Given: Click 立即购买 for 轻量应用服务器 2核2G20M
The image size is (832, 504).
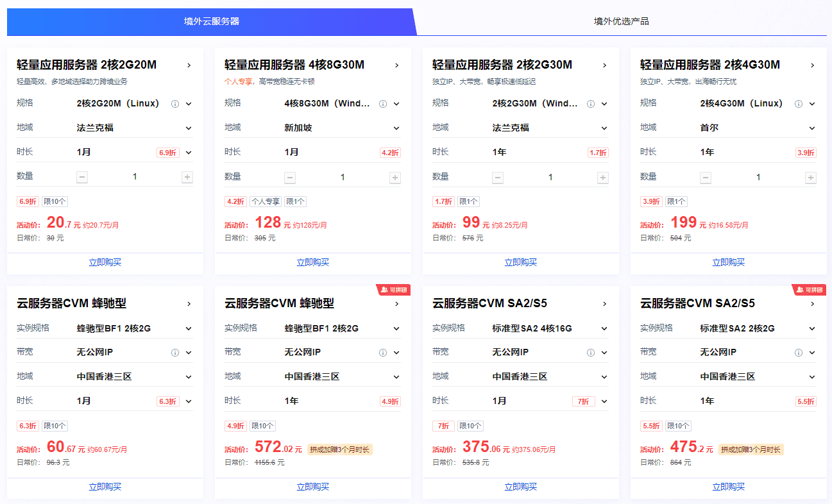Looking at the screenshot, I should 105,262.
